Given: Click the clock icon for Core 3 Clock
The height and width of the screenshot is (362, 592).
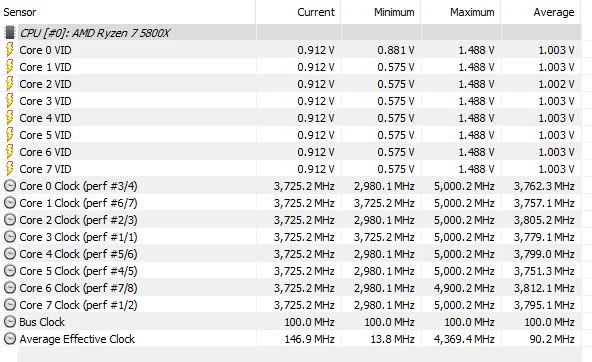Looking at the screenshot, I should [x=10, y=237].
